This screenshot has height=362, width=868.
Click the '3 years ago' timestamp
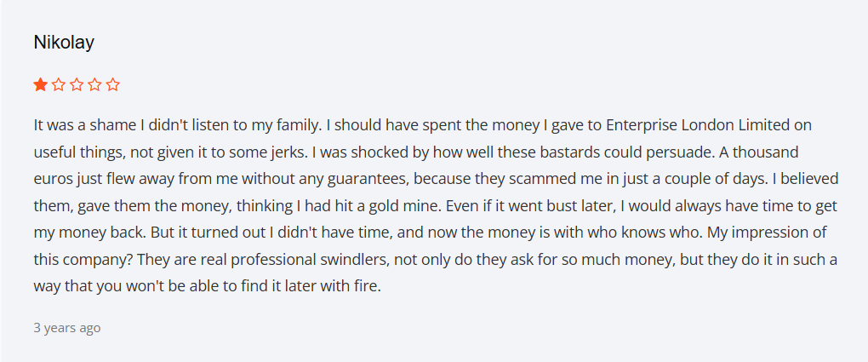coord(67,328)
